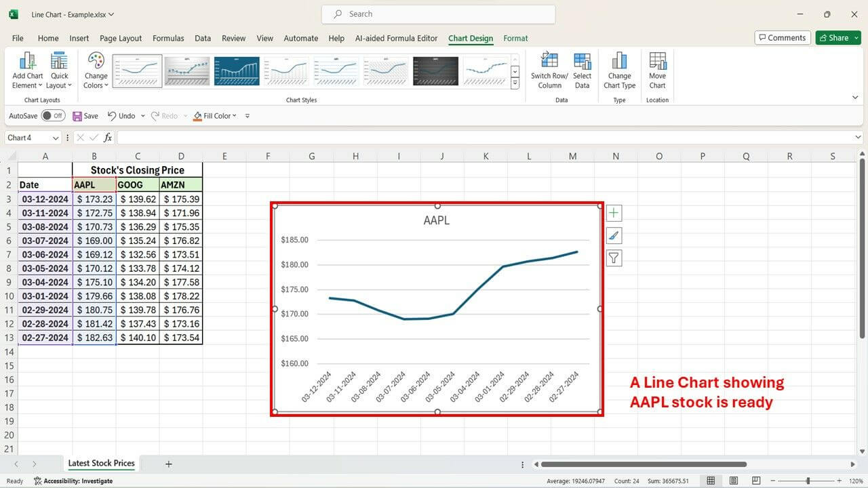Switch to Normal view in status bar
The height and width of the screenshot is (488, 868).
click(711, 481)
